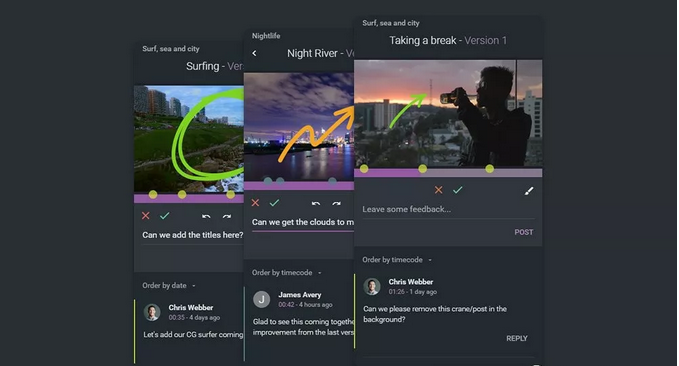Click REPLY under Chris Webber's comment

[x=517, y=338]
